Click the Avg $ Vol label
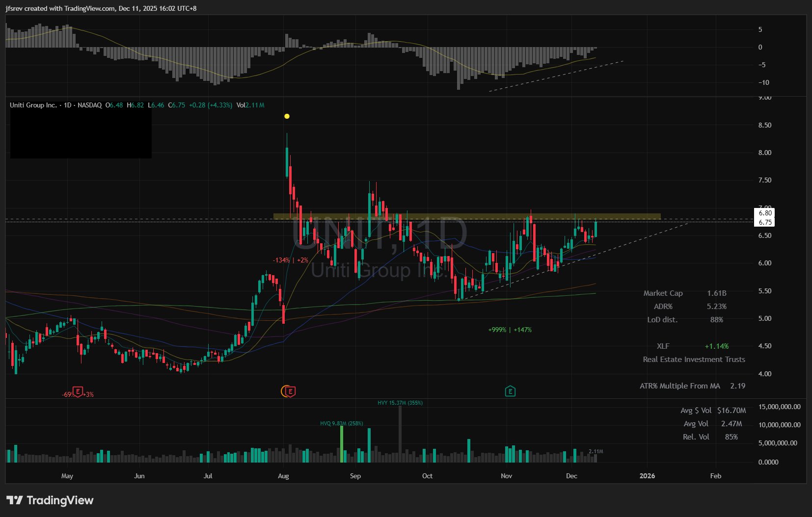This screenshot has height=517, width=812. [696, 411]
